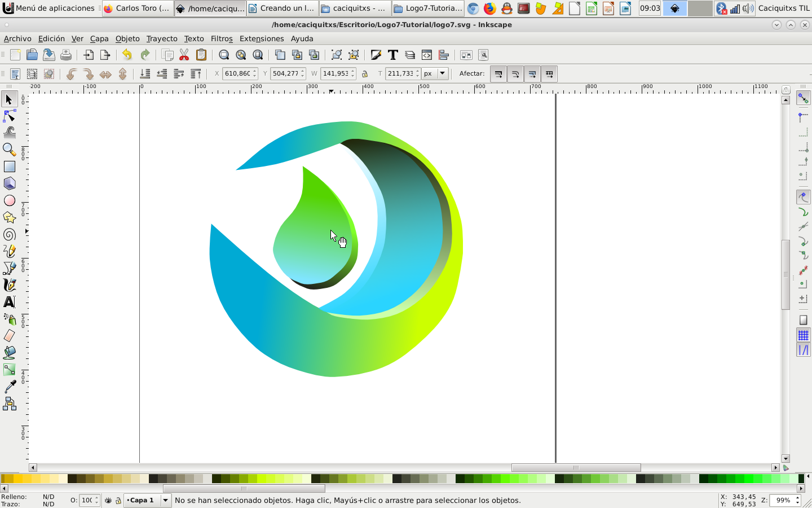Select the Rectangle tool
Viewport: 812px width, 508px height.
click(x=10, y=167)
